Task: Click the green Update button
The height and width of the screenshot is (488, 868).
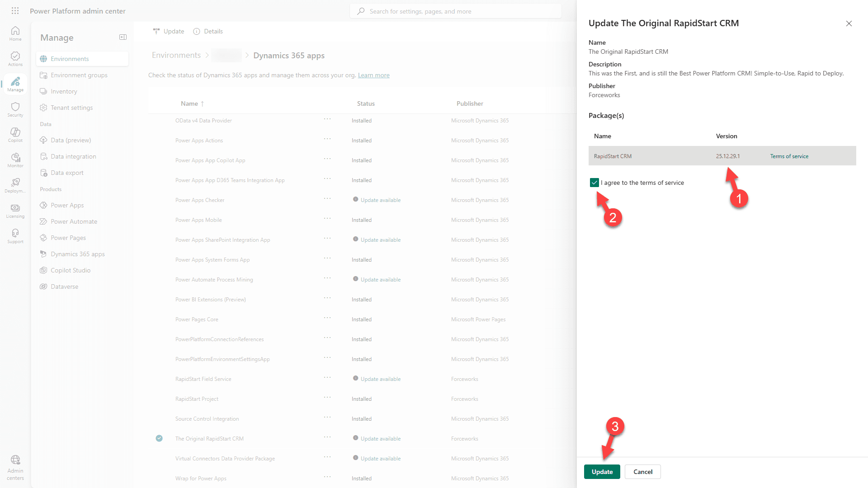Action: coord(602,472)
